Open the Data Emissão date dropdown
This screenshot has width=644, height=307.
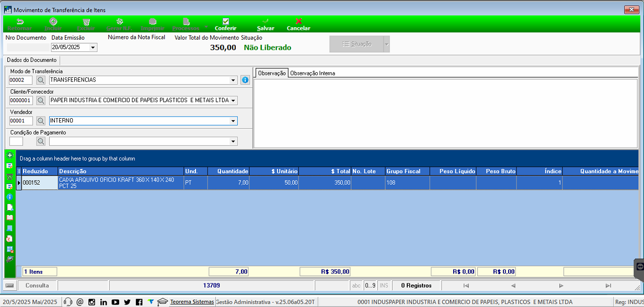click(93, 47)
